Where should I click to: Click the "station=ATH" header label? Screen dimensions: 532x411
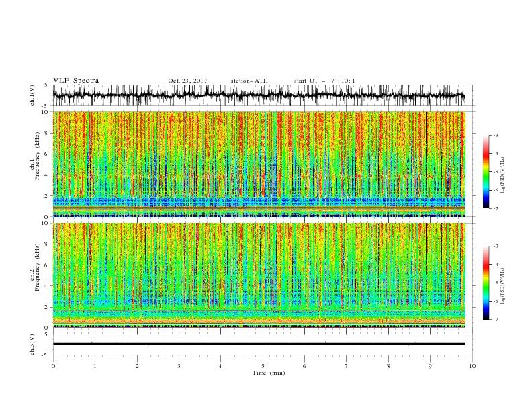249,81
